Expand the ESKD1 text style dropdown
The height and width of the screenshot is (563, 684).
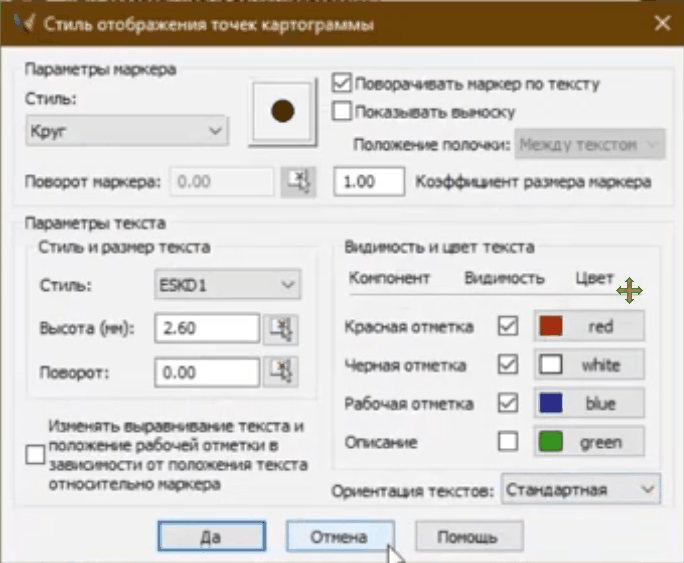(x=226, y=285)
